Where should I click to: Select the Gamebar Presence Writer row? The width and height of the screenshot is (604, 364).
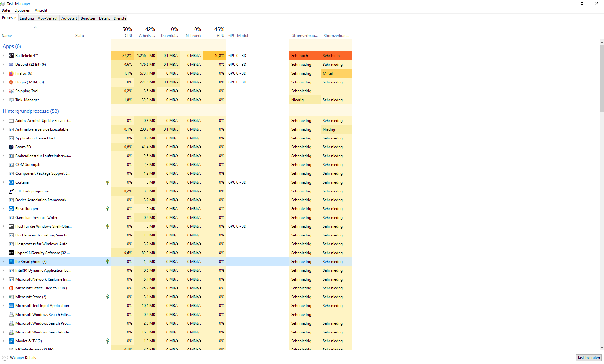(176, 218)
